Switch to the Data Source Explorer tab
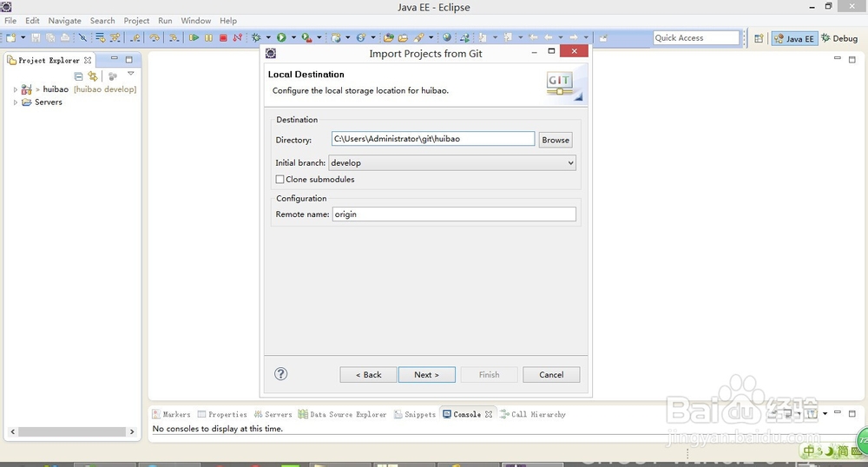The height and width of the screenshot is (467, 868). pyautogui.click(x=342, y=414)
